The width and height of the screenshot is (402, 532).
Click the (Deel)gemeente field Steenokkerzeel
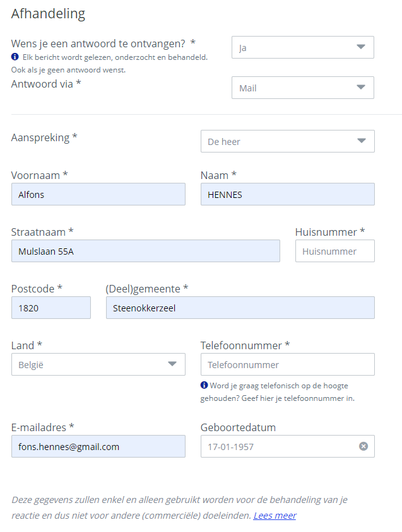pos(240,308)
